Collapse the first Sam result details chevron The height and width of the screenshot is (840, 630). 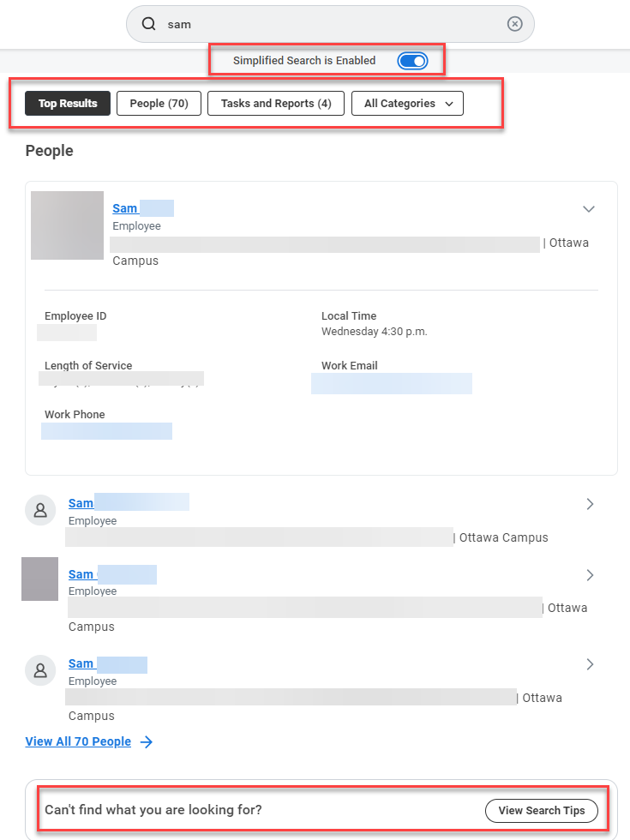click(589, 209)
